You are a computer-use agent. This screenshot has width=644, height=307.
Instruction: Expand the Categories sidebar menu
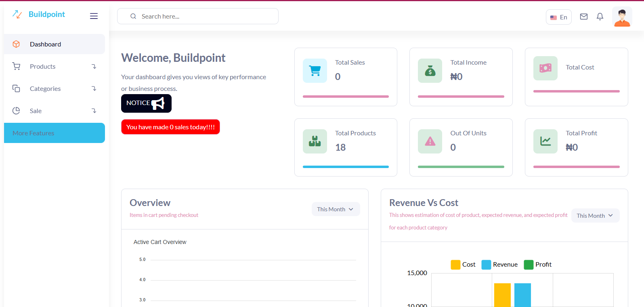tap(54, 89)
